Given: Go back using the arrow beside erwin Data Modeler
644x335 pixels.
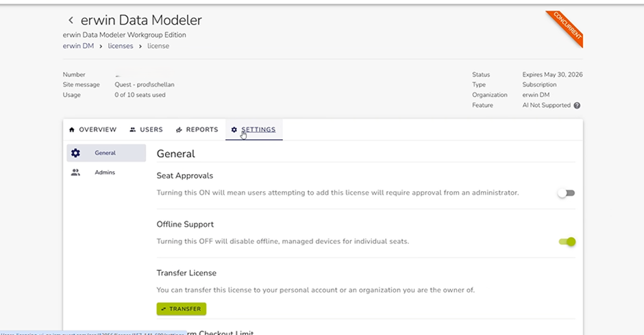Looking at the screenshot, I should (x=71, y=20).
